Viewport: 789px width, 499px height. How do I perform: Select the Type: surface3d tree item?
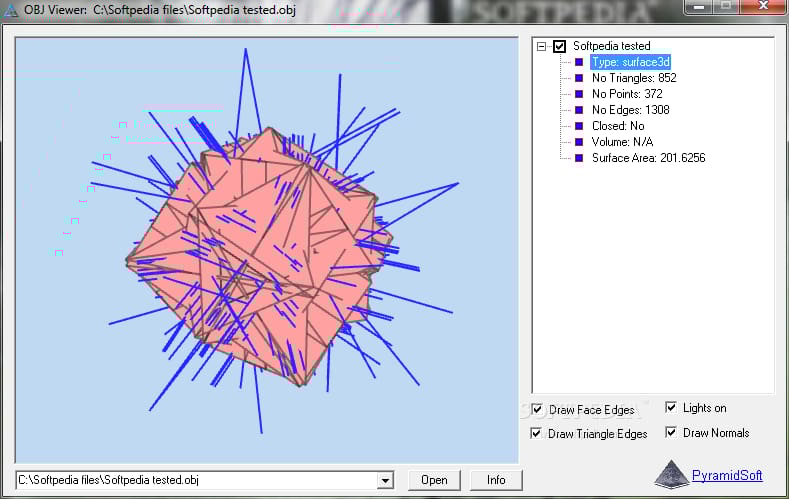pos(630,62)
